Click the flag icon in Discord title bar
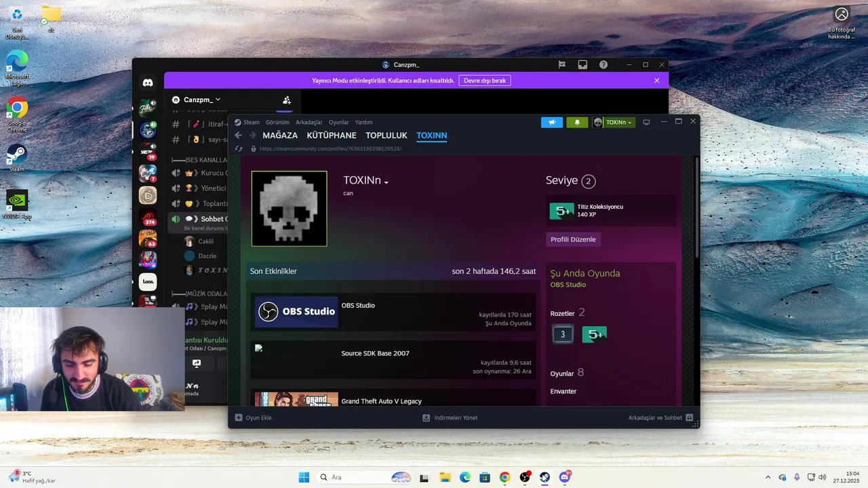The width and height of the screenshot is (868, 488). [x=561, y=64]
